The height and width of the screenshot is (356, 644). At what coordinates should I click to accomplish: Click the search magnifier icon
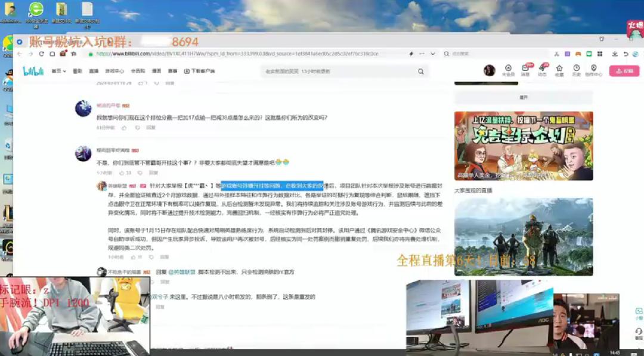click(x=420, y=72)
